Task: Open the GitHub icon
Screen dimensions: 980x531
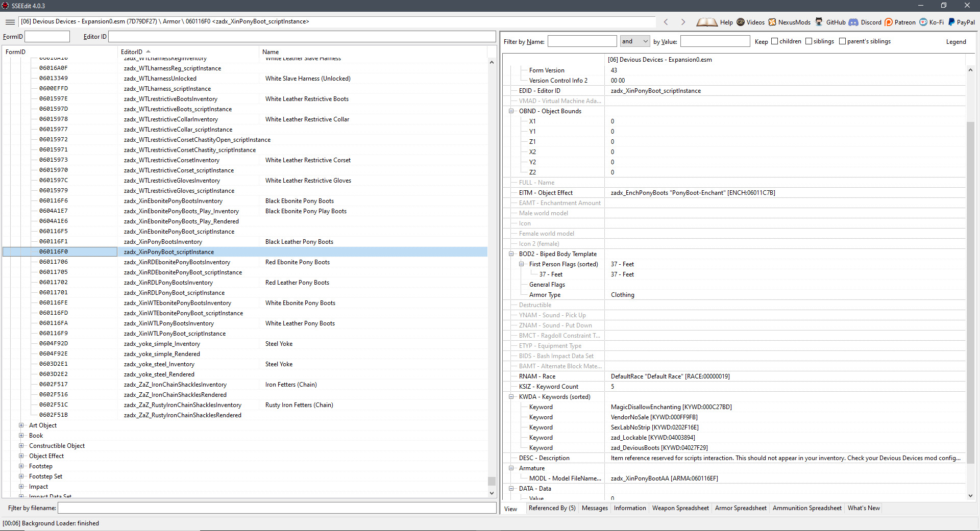Action: click(819, 22)
